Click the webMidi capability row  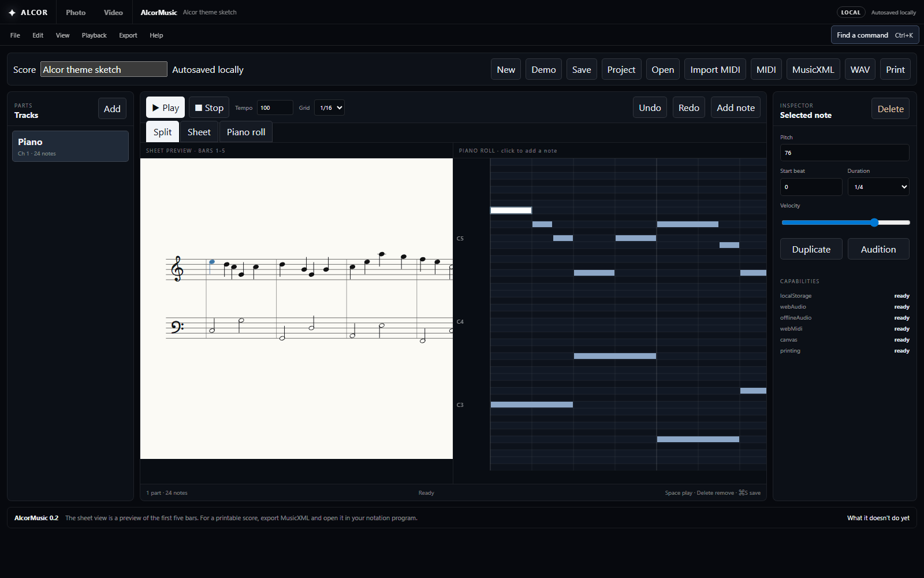(x=844, y=329)
